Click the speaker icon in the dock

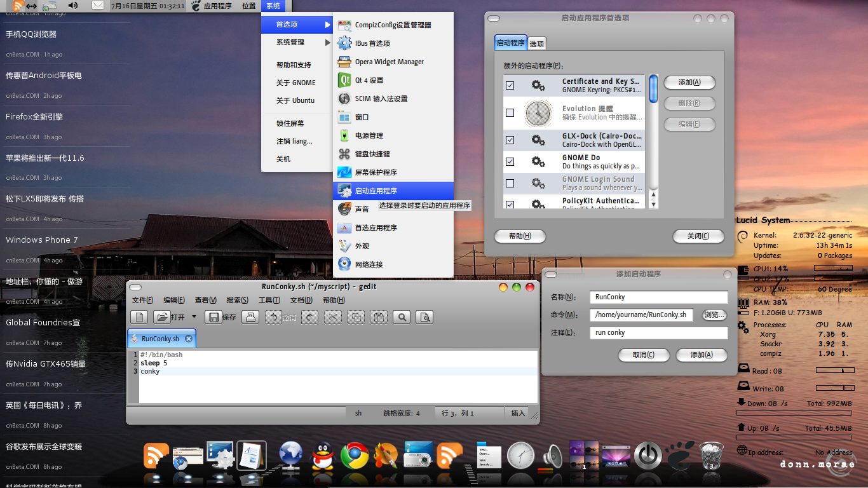tap(552, 456)
